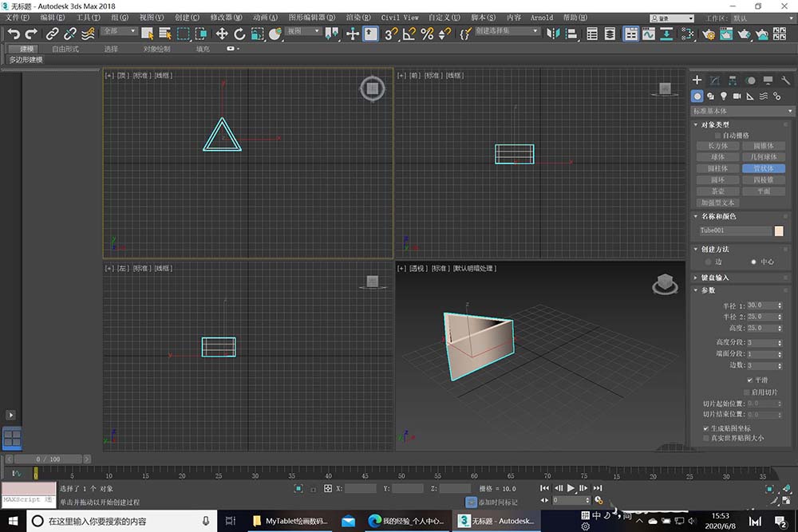Open the Tube001 object color swatch
Image resolution: width=798 pixels, height=532 pixels.
[779, 231]
